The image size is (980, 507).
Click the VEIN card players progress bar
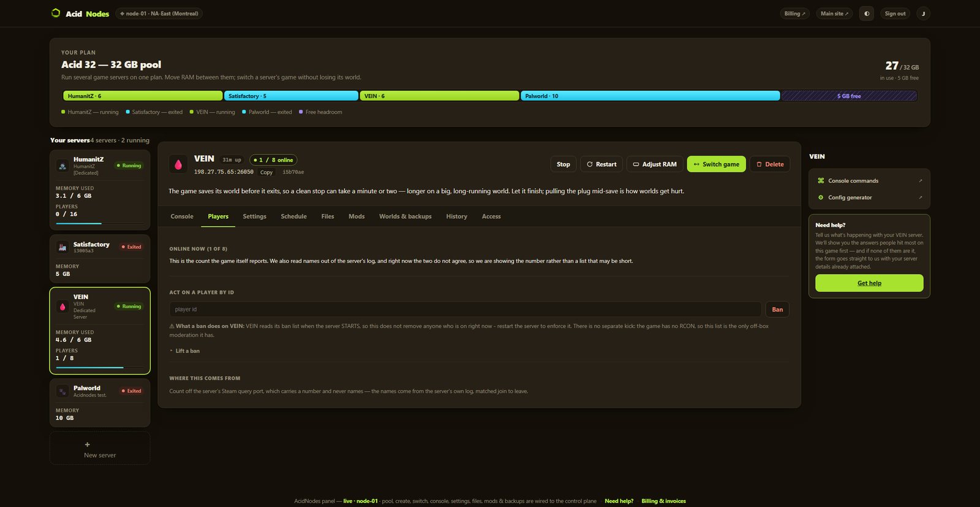pos(100,367)
